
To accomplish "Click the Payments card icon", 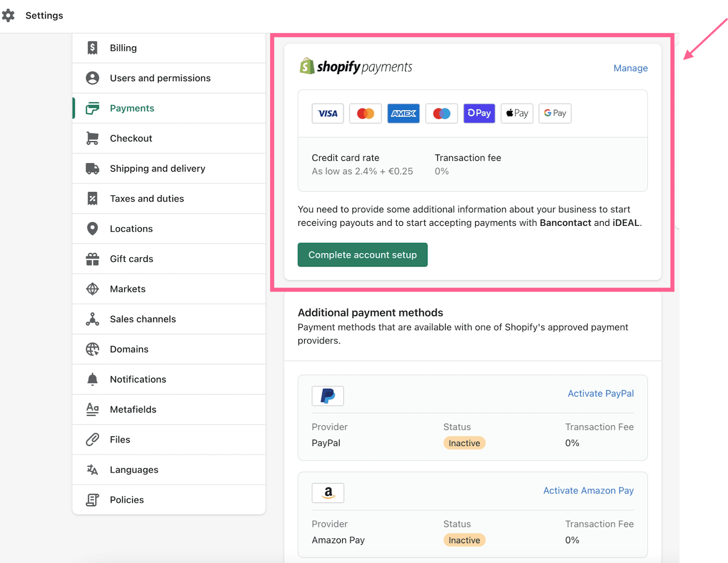I will tap(93, 108).
